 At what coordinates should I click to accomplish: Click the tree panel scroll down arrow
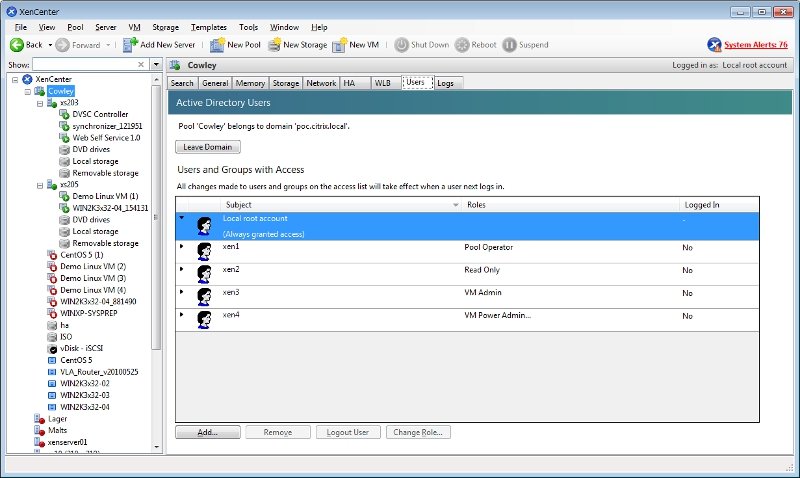coord(157,447)
